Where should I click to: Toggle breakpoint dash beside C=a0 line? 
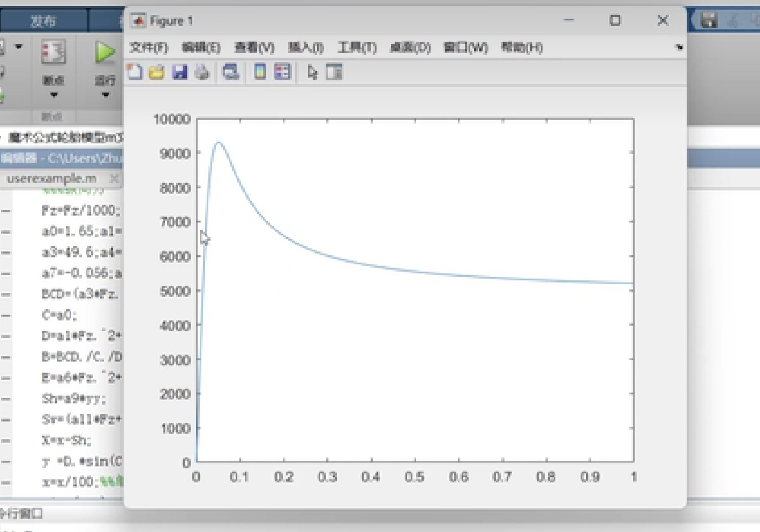click(5, 315)
